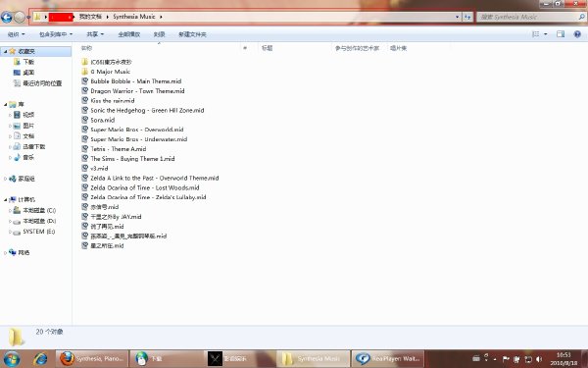Click the change view icon in toolbar
Image resolution: width=588 pixels, height=368 pixels.
(535, 34)
